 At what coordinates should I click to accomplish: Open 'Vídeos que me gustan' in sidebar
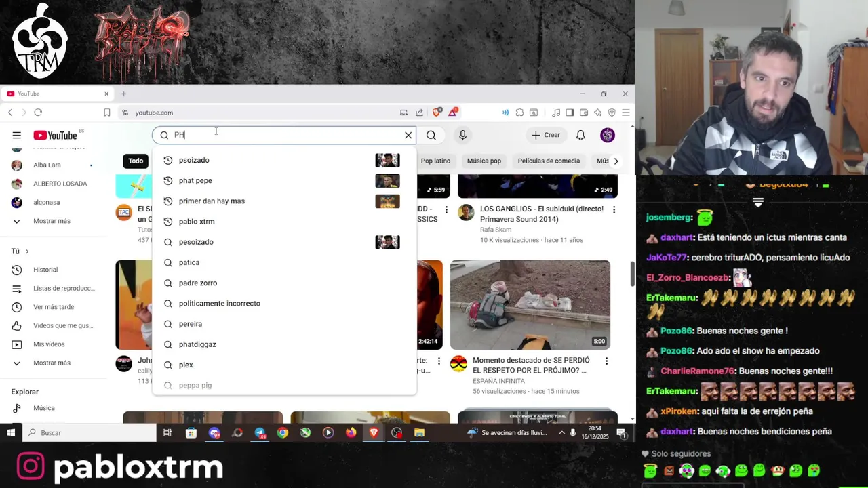53,325
